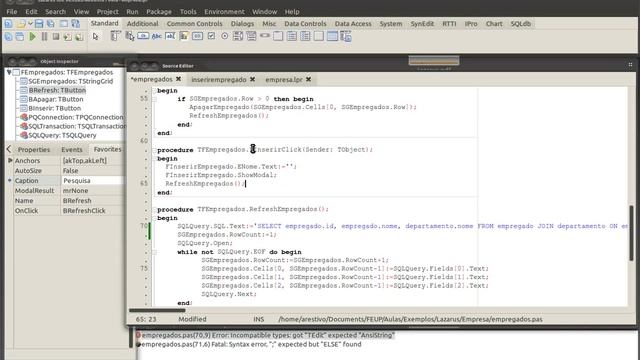Click the Save toolbar icon
The height and width of the screenshot is (360, 640).
pyautogui.click(x=39, y=24)
